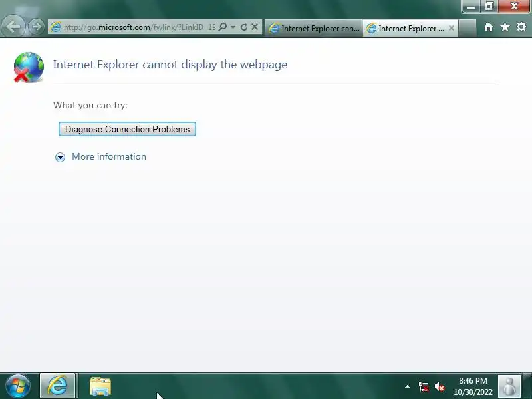This screenshot has width=532, height=399.
Task: Expand More information arrow icon
Action: coord(60,157)
